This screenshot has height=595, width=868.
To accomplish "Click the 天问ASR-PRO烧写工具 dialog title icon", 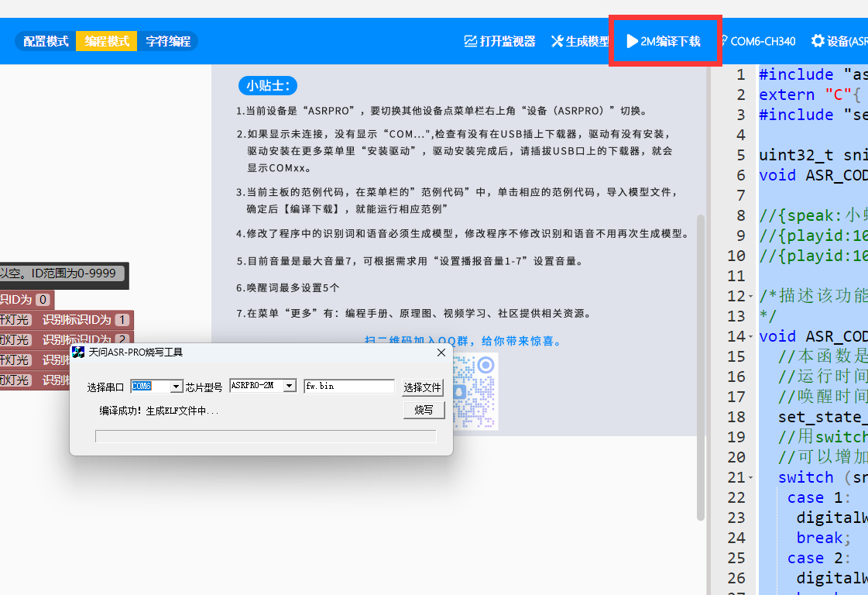I will point(78,353).
